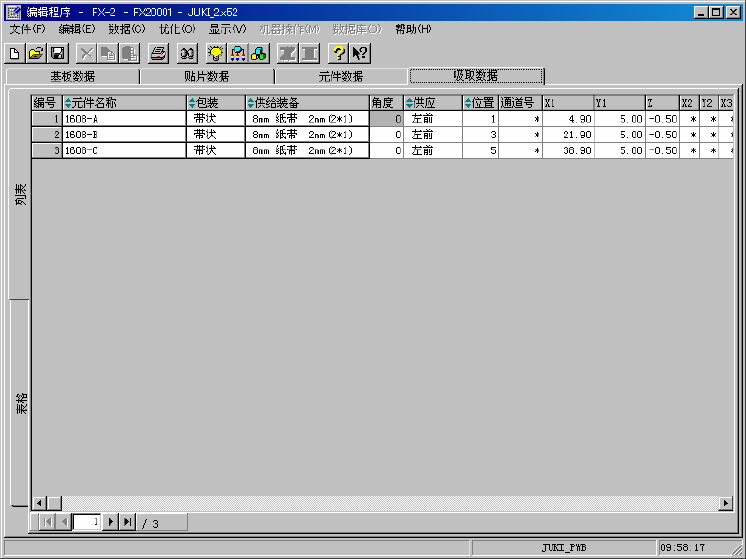The image size is (746, 559).
Task: Select the 吸取数据 tab
Action: point(476,76)
